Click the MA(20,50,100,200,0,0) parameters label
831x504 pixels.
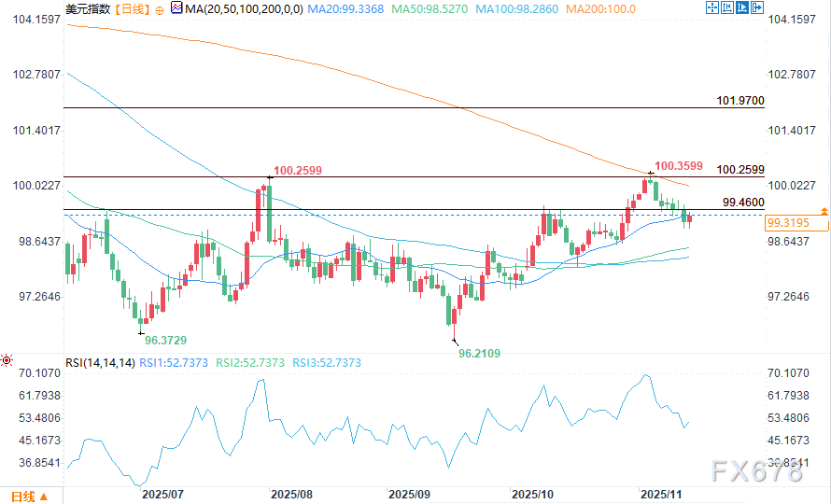(x=237, y=9)
